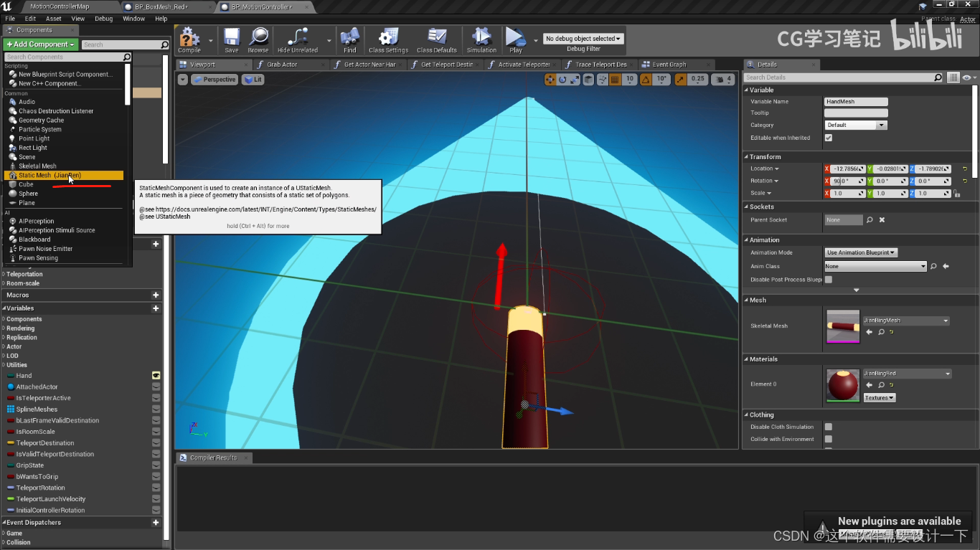Add new variable with plus button
Screen dimensions: 980x550
[x=156, y=308]
